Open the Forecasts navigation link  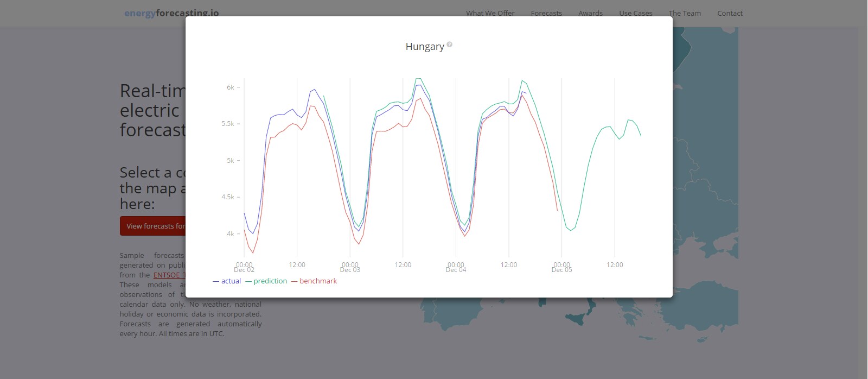pos(546,13)
